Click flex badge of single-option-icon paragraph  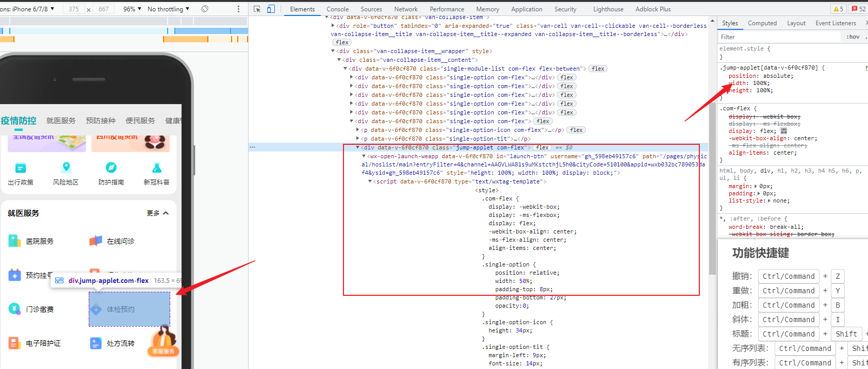(577, 130)
